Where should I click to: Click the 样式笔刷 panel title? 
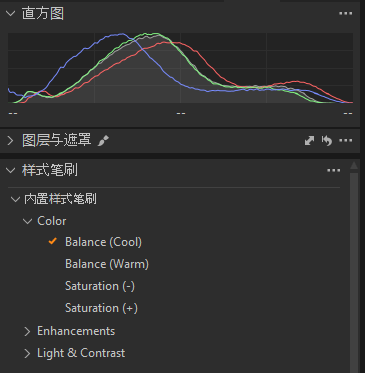50,171
